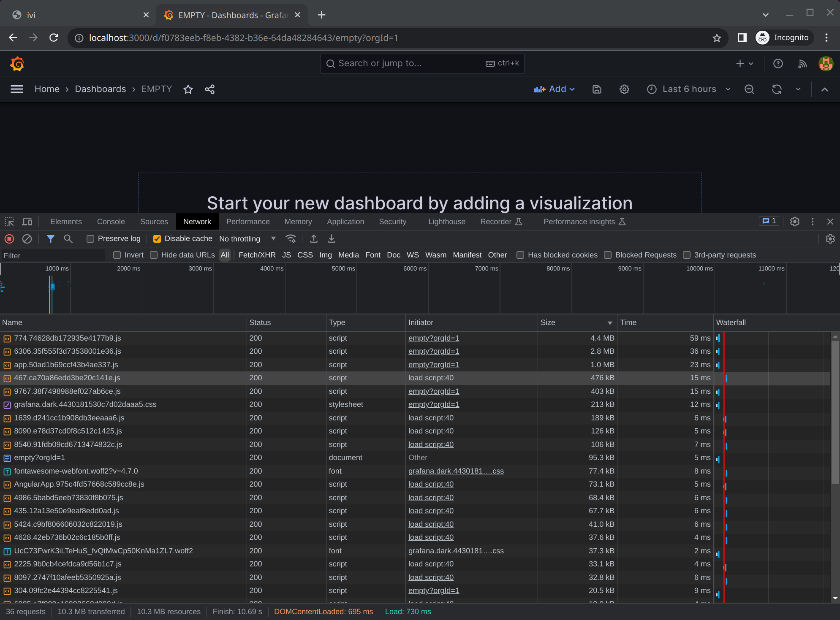The width and height of the screenshot is (840, 620).
Task: Open Network panel settings gear
Action: click(830, 239)
